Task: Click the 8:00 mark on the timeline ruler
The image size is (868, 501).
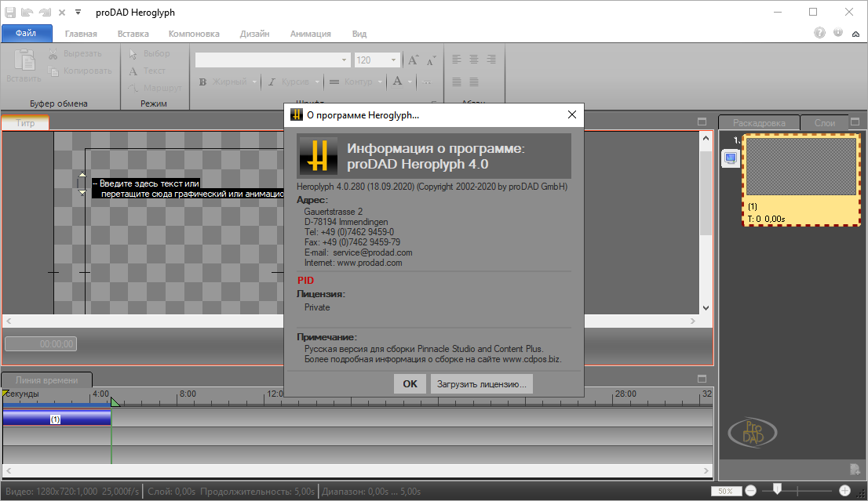Action: tap(188, 394)
